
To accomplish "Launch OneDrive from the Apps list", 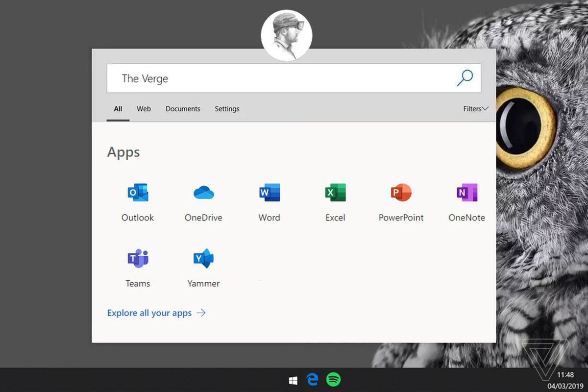I will (203, 201).
